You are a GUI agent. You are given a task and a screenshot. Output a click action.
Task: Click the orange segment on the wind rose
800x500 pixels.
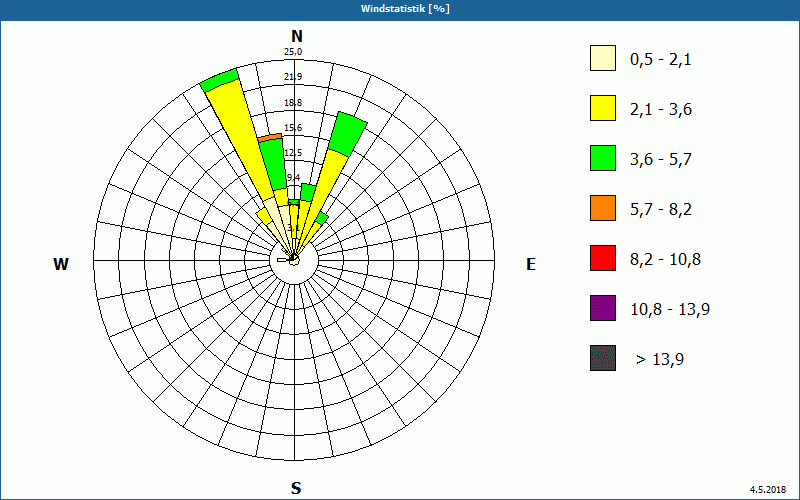pos(270,137)
